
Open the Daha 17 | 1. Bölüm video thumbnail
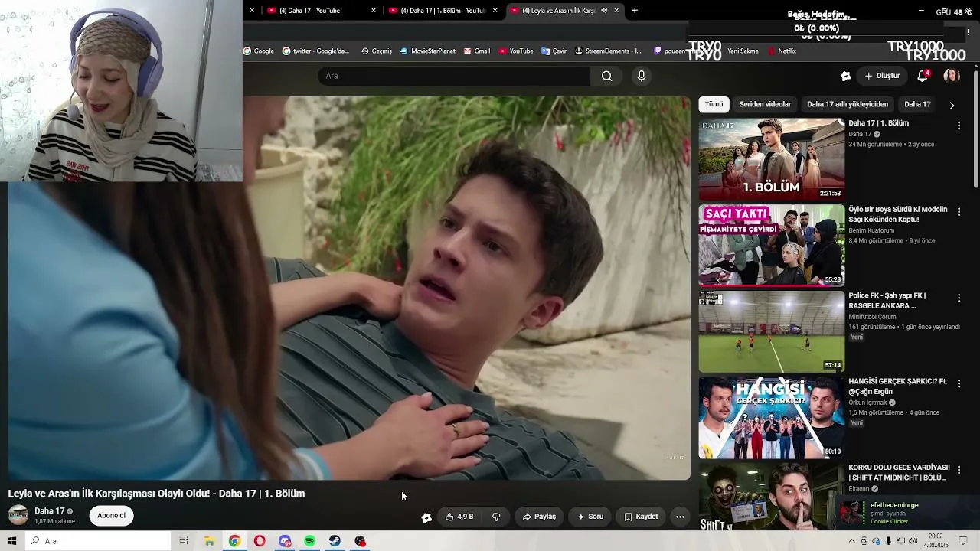(772, 159)
